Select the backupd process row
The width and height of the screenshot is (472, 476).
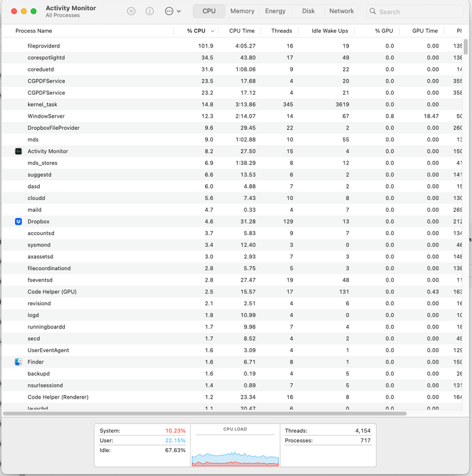tap(232, 374)
